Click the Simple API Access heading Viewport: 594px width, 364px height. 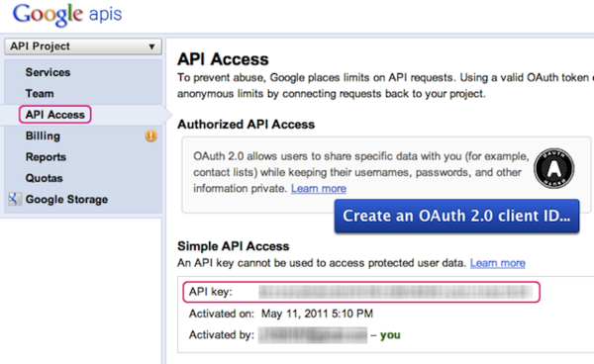(233, 246)
